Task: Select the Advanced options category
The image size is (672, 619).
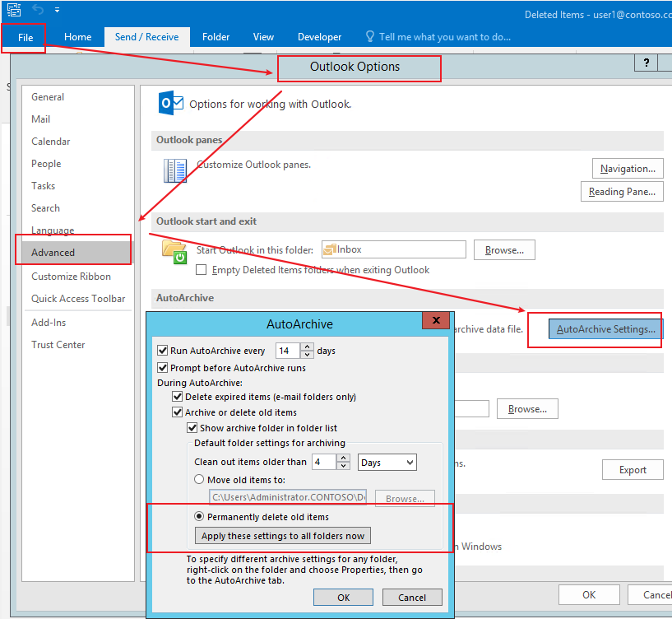Action: tap(78, 252)
